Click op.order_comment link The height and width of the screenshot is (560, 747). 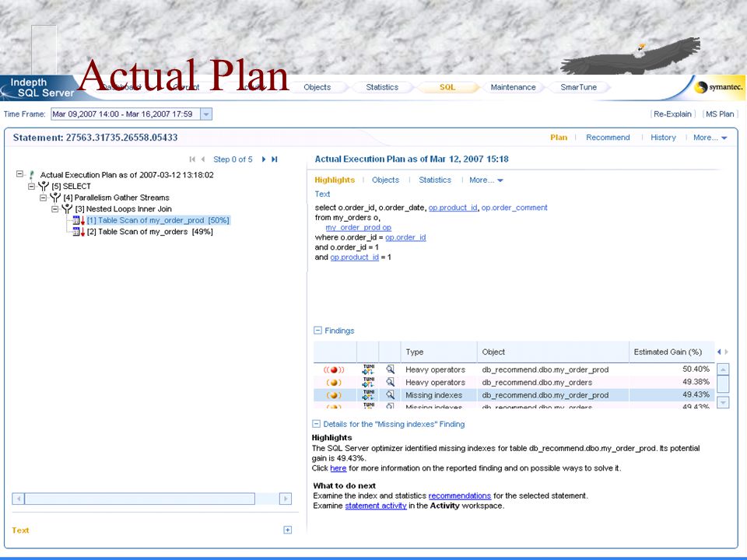point(514,208)
